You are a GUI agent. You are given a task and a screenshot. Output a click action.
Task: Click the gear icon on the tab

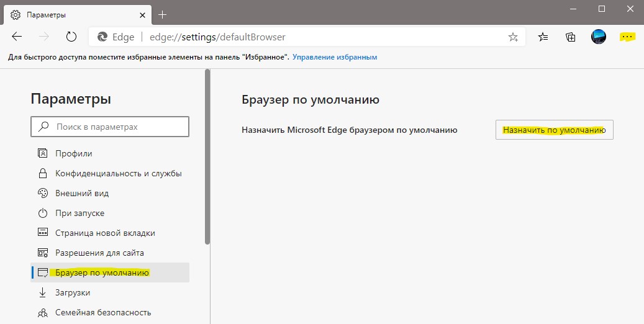pyautogui.click(x=15, y=15)
